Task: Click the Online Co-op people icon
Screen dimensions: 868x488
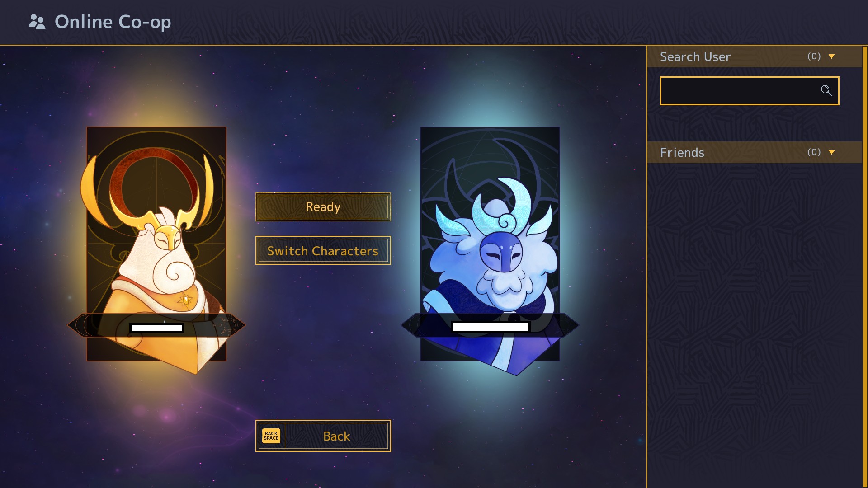Action: [37, 22]
